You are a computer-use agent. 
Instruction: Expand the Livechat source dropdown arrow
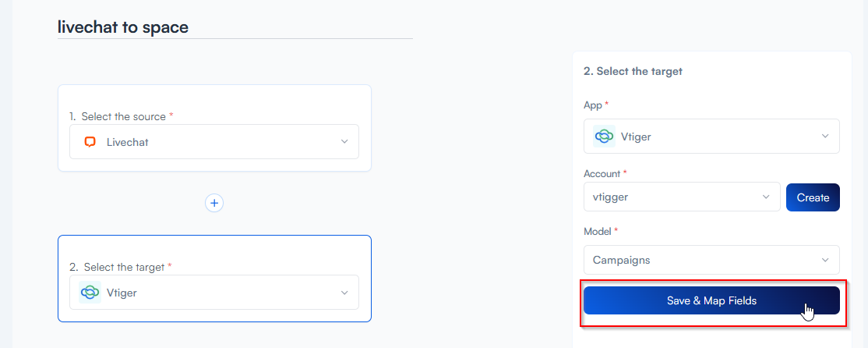[x=344, y=142]
